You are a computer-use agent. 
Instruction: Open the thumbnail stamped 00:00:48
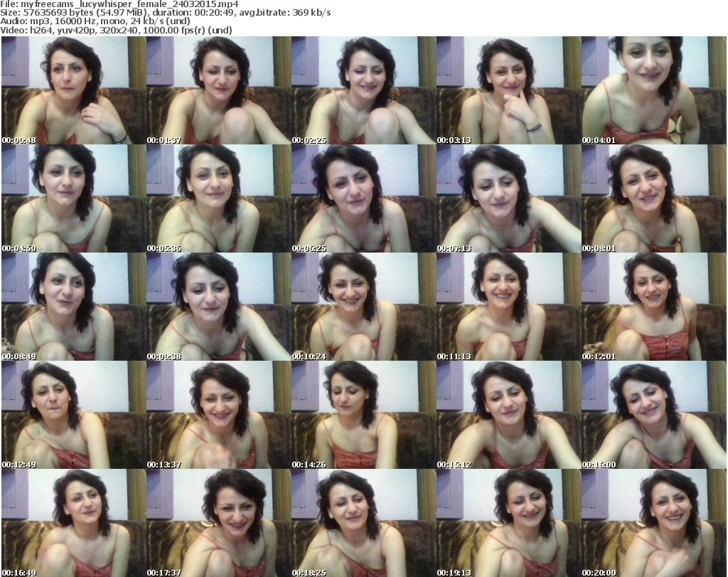click(74, 90)
